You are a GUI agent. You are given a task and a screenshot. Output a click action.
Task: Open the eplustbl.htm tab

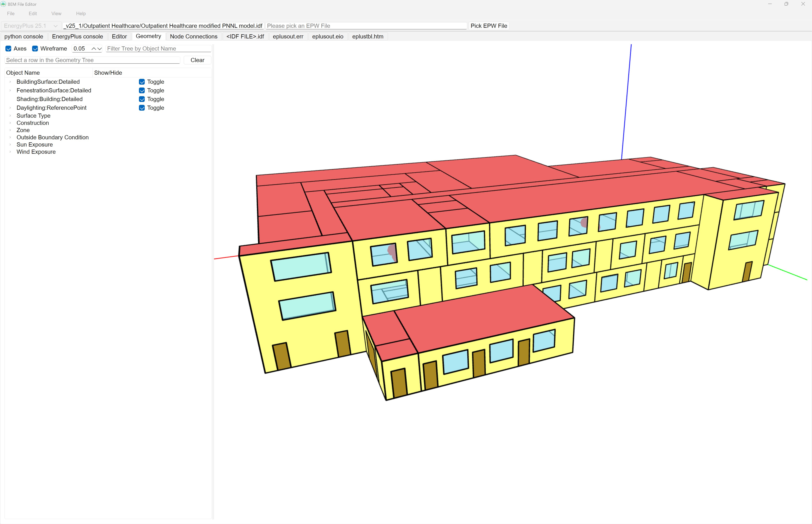[x=368, y=36]
